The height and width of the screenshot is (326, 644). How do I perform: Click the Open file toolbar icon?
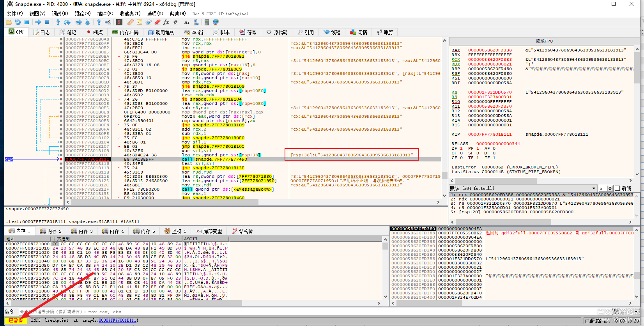tap(9, 22)
